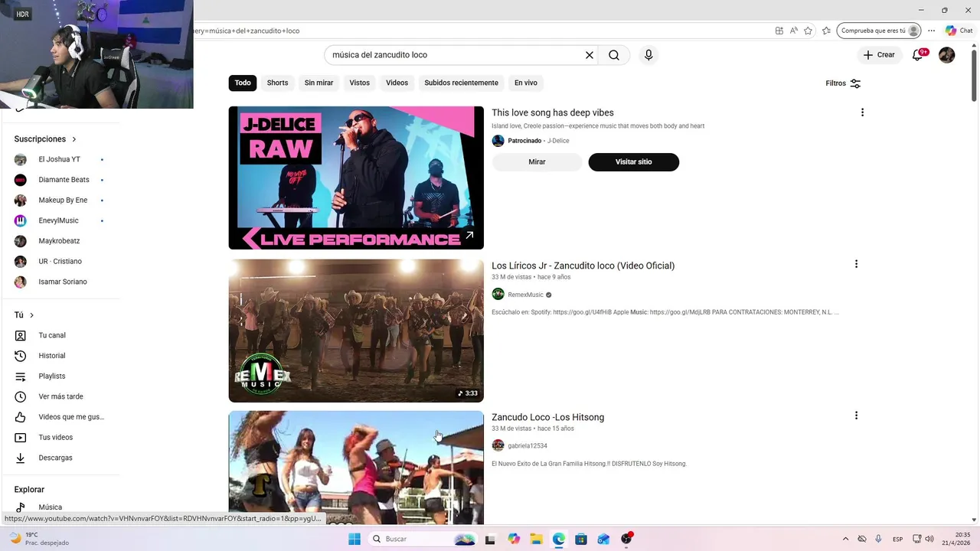Image resolution: width=980 pixels, height=551 pixels.
Task: Open the Filtros search filter panel
Action: point(843,83)
